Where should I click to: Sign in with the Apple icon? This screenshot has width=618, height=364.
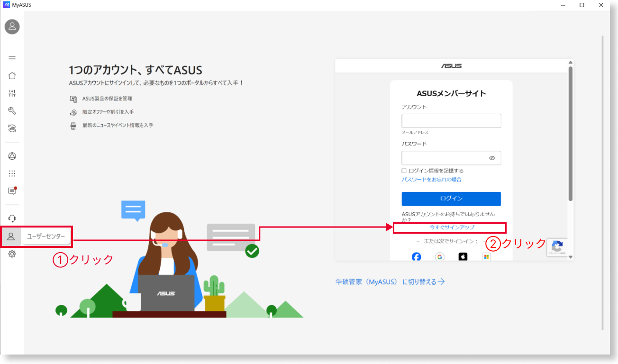pos(463,257)
